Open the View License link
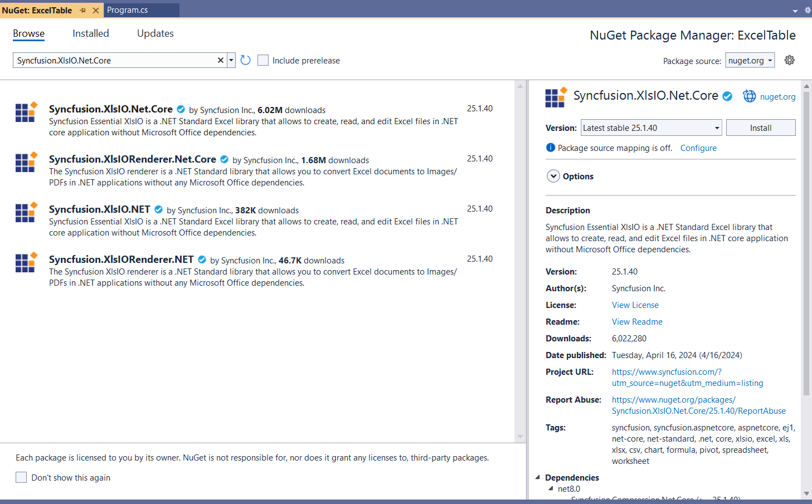This screenshot has width=812, height=504. (x=635, y=305)
